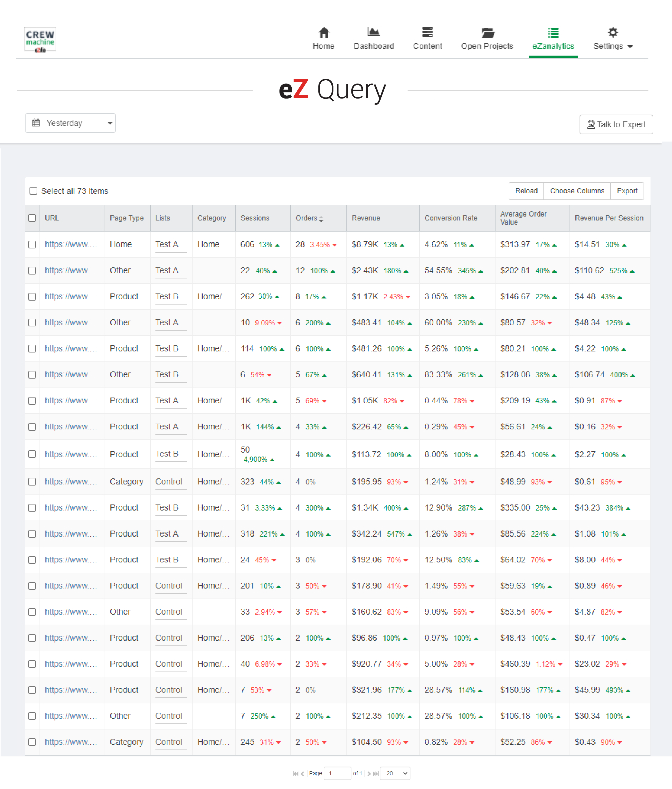The height and width of the screenshot is (789, 672).
Task: Click the $313.97 average order value
Action: click(x=515, y=244)
